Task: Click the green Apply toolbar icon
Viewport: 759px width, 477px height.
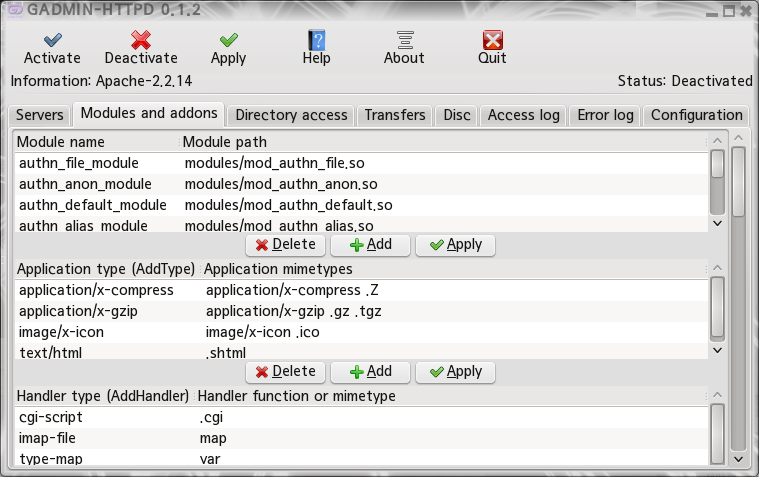Action: coord(228,40)
